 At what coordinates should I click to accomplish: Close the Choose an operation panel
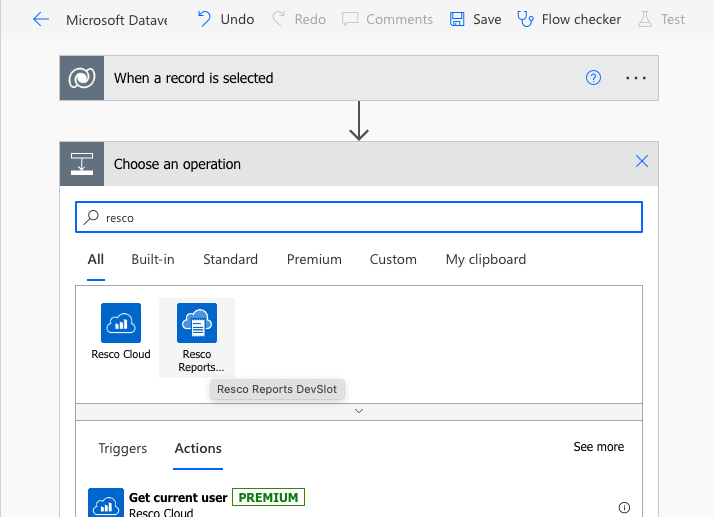tap(642, 162)
